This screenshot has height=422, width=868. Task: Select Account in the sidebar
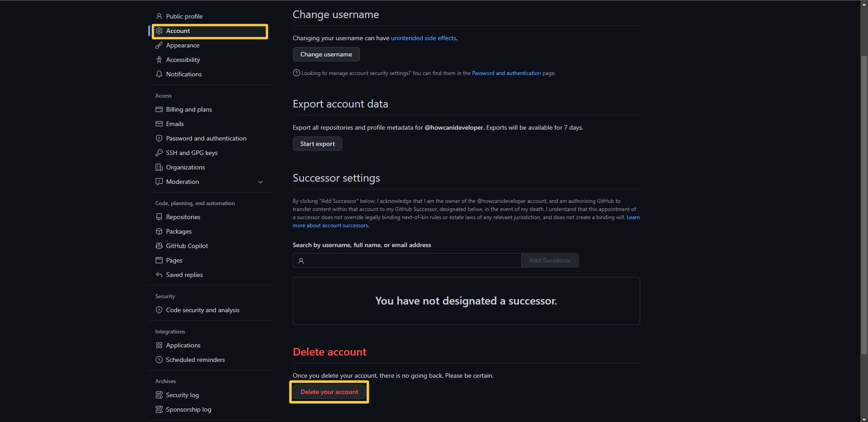210,31
